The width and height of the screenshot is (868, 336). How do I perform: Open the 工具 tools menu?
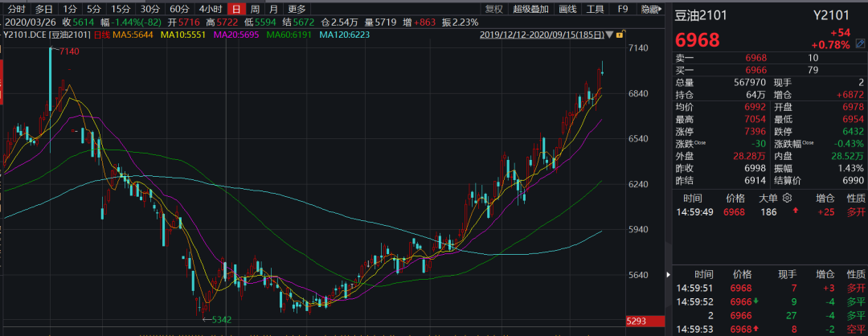595,10
